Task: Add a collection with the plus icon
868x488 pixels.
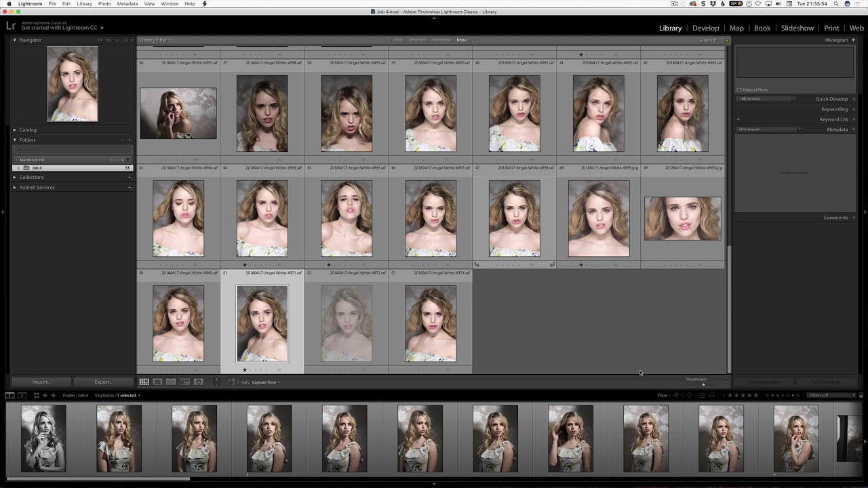Action: coord(130,178)
